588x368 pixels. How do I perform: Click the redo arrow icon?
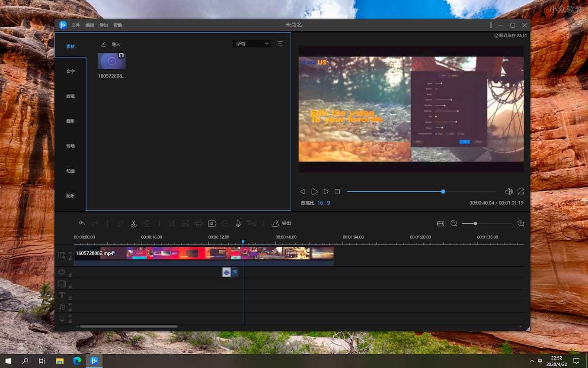click(96, 223)
